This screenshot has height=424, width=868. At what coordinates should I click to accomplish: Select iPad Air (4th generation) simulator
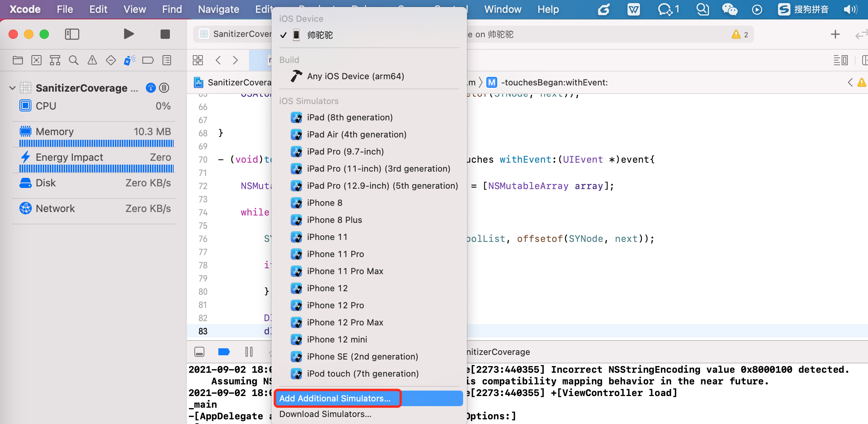point(369,134)
